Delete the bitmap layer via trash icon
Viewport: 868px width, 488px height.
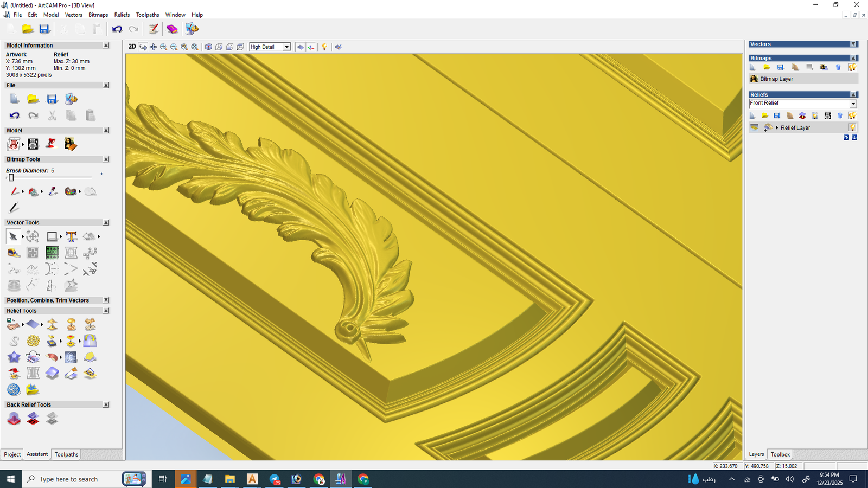click(838, 67)
